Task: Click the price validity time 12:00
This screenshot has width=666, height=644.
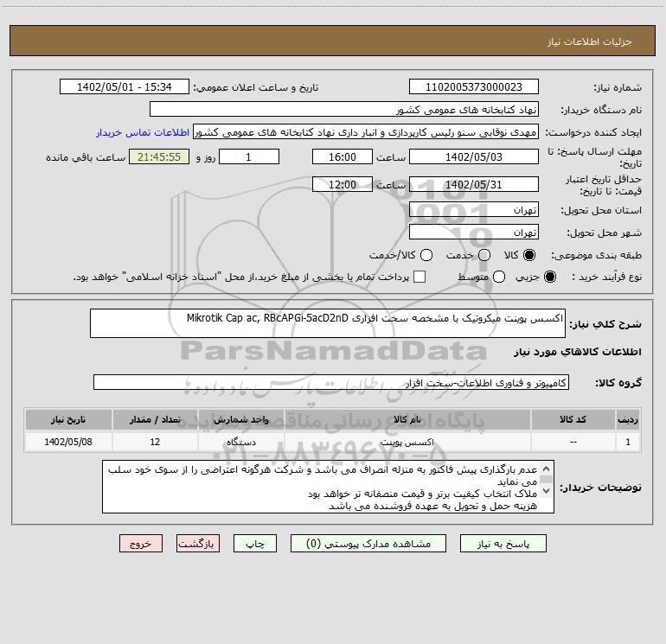Action: pyautogui.click(x=343, y=184)
